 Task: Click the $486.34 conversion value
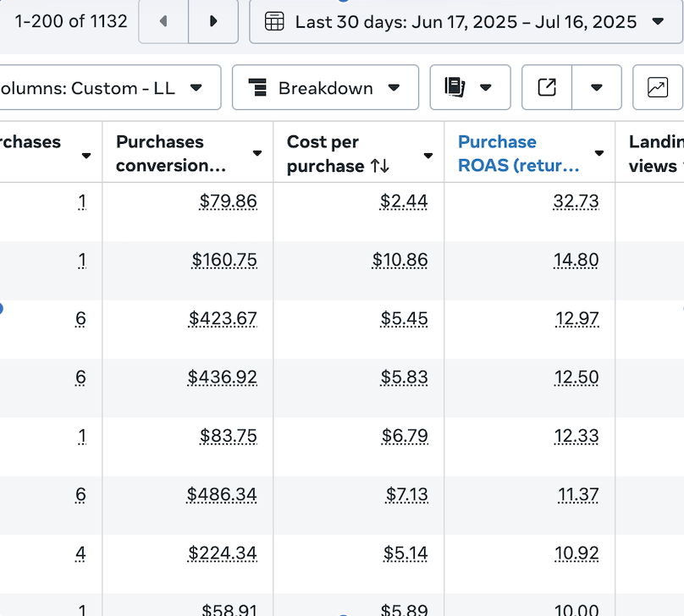pyautogui.click(x=222, y=494)
